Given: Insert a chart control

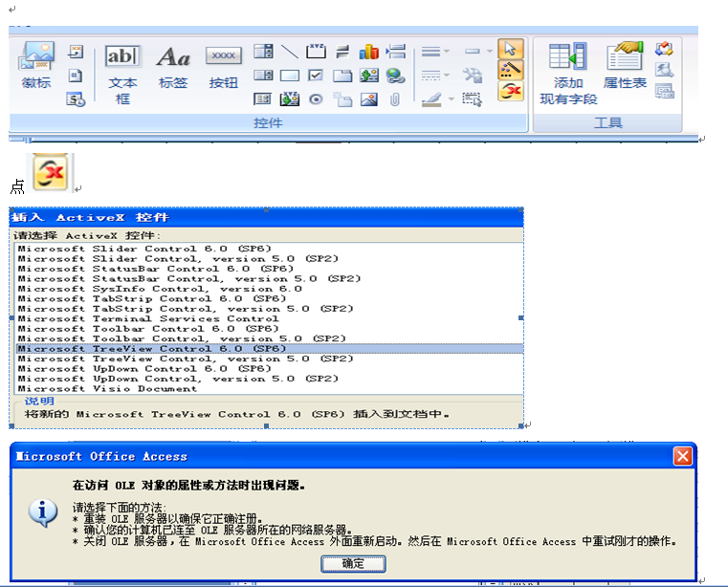Looking at the screenshot, I should pos(369,51).
